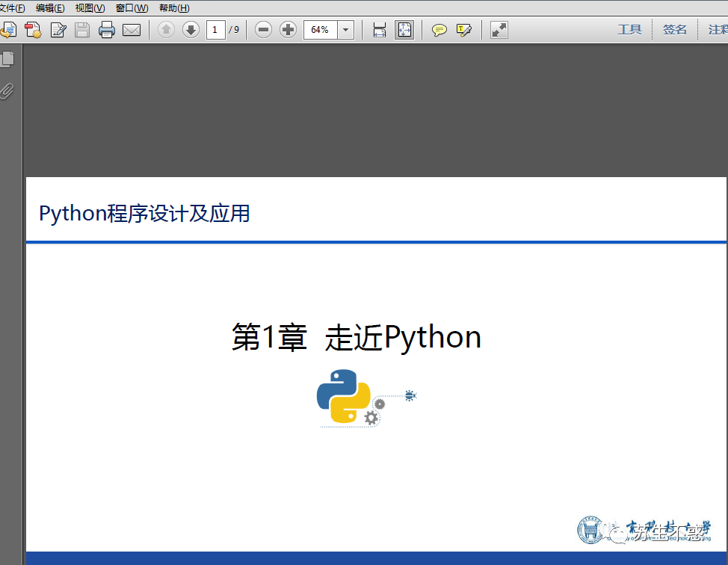
Task: Go to next page arrow
Action: [191, 30]
